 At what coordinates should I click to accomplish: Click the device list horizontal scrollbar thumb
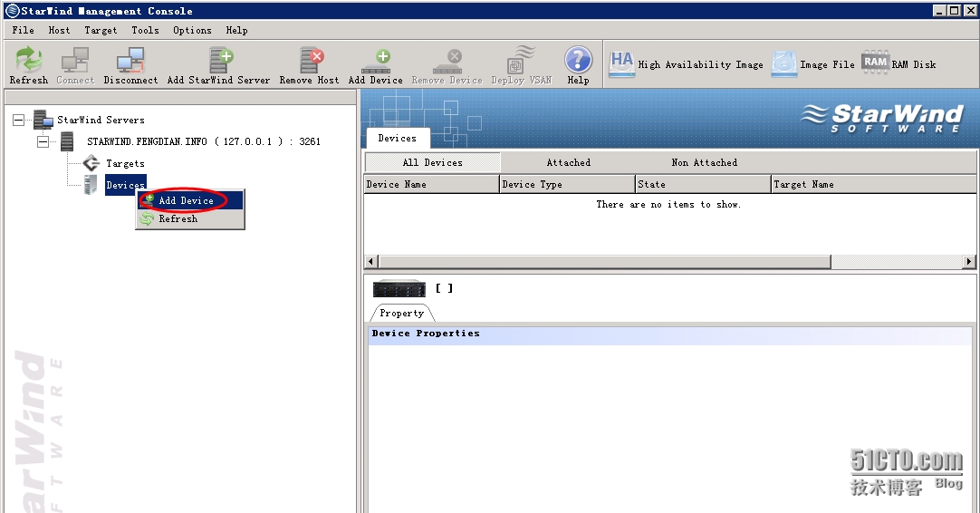(604, 262)
